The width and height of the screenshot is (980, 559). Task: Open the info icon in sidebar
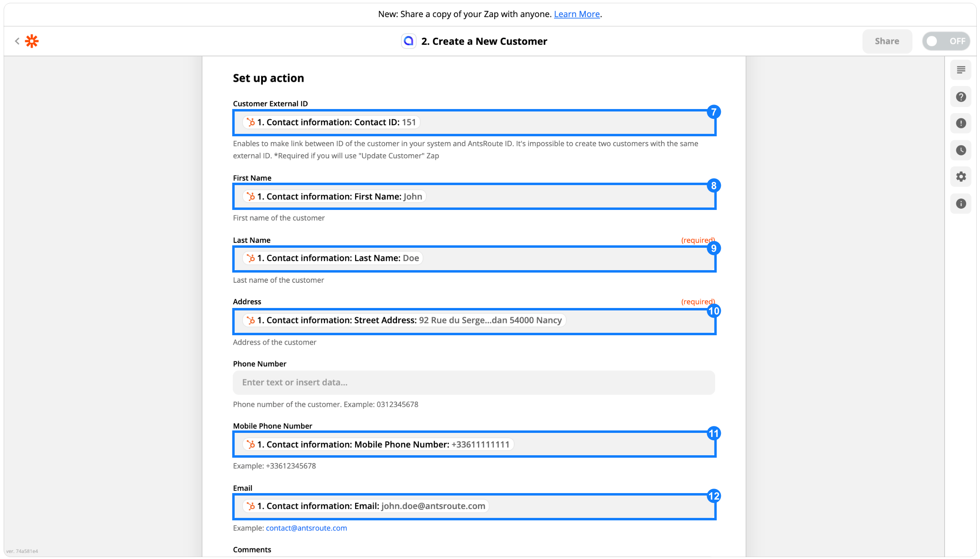(x=961, y=203)
